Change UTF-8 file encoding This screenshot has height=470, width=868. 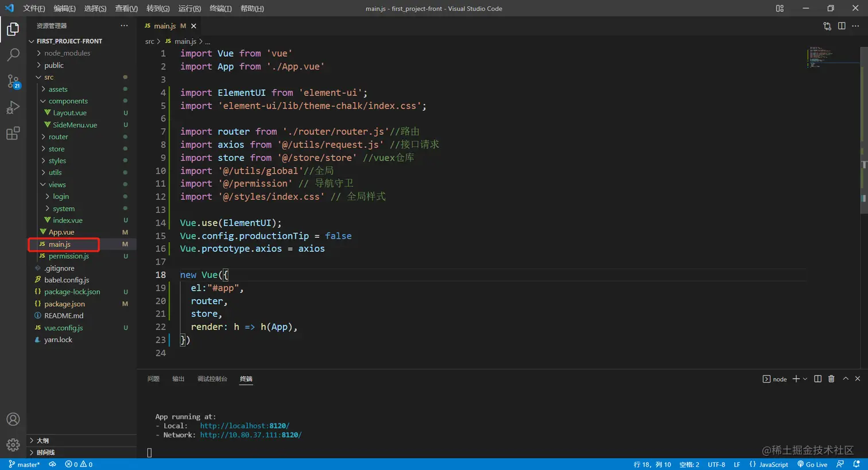point(716,464)
